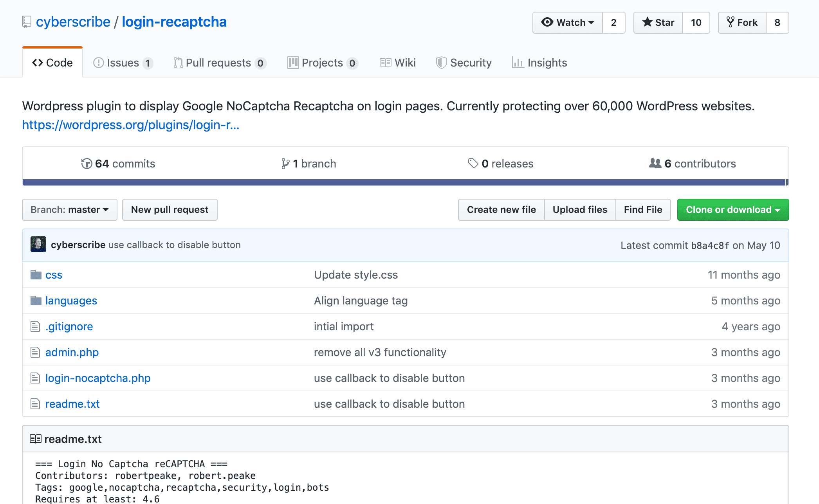Click Find File button
This screenshot has height=504, width=819.
tap(643, 210)
